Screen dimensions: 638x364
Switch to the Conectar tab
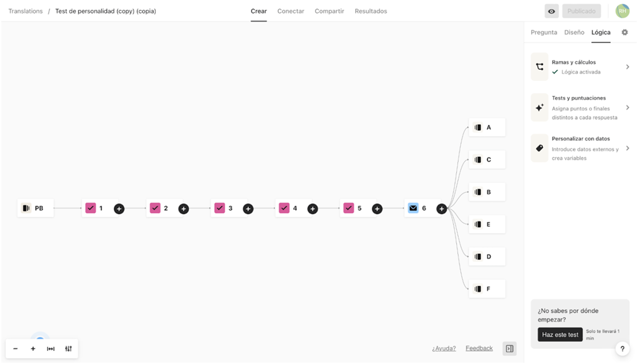tap(291, 11)
